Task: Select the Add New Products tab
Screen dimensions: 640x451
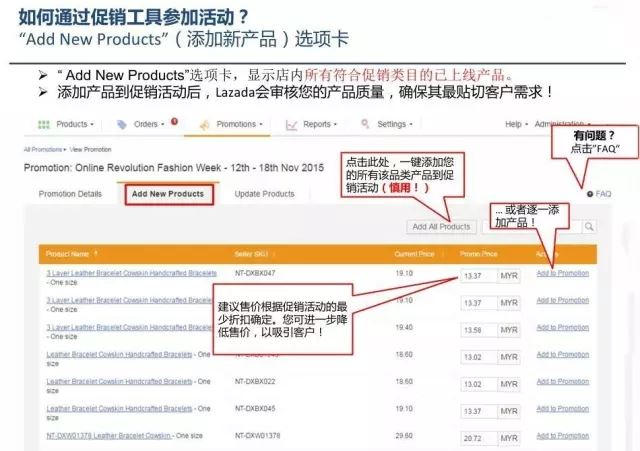Action: point(168,194)
